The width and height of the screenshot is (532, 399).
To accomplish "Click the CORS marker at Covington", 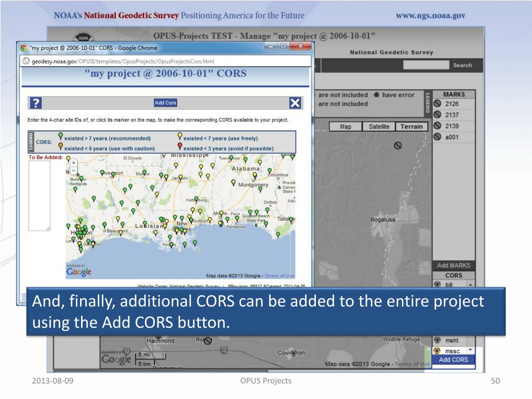I will pos(293,353).
